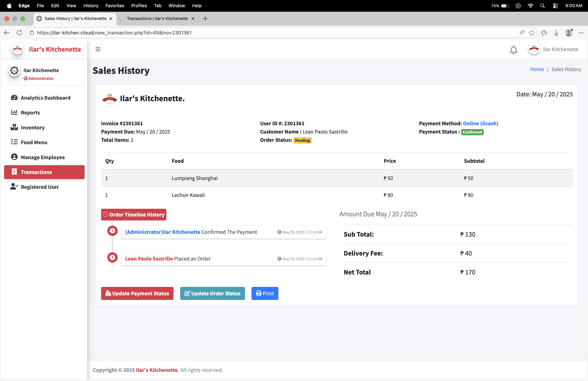Open the browser downloads icon
This screenshot has height=381, width=588.
556,33
